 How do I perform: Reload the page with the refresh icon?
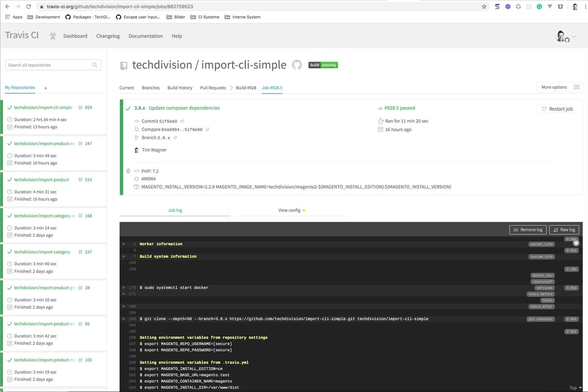click(29, 6)
